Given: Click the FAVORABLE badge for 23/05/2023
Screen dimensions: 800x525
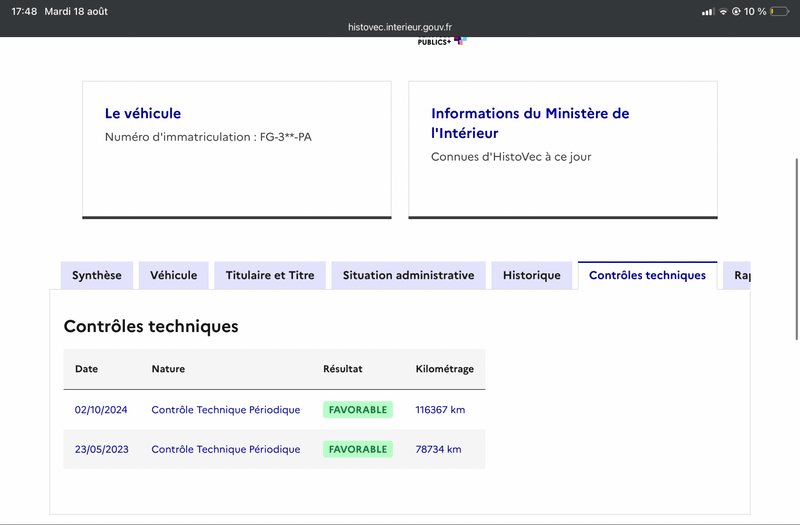Looking at the screenshot, I should (358, 449).
